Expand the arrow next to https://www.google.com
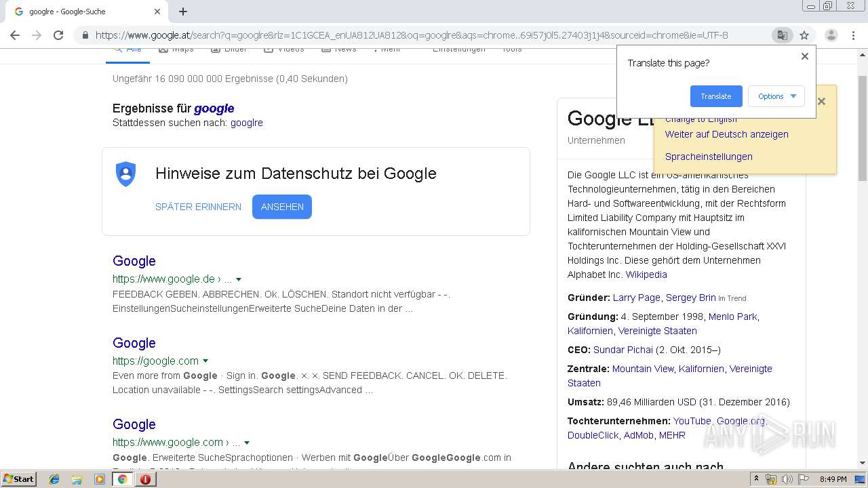The width and height of the screenshot is (868, 488). pos(247,443)
